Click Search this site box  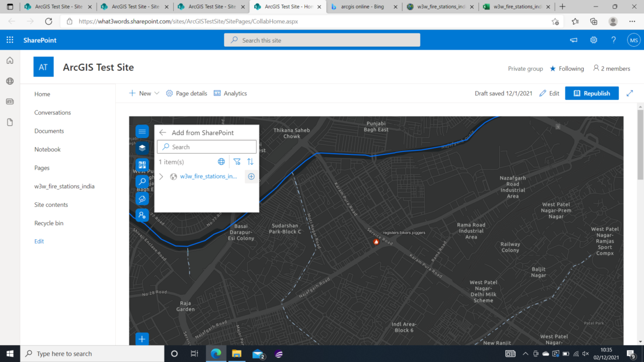point(322,40)
